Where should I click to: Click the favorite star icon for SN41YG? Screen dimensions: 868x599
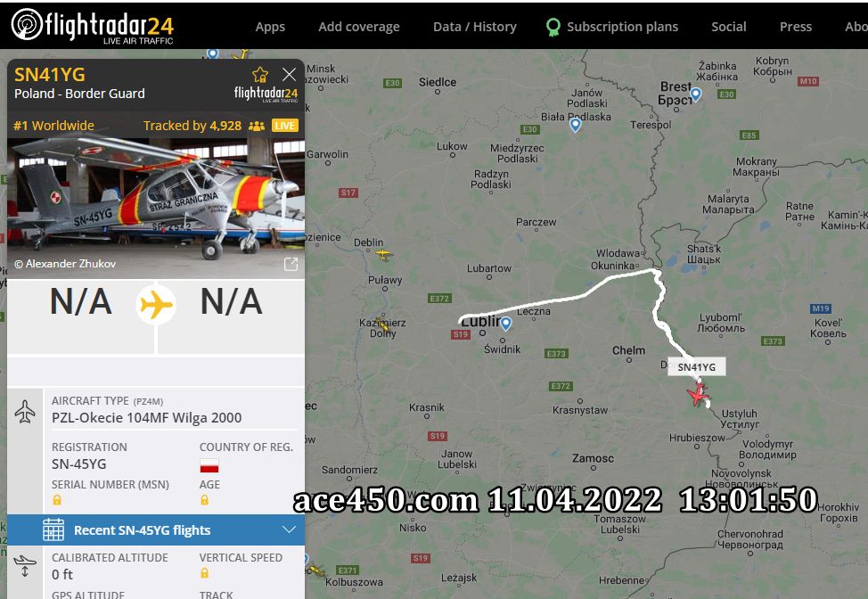[x=260, y=75]
